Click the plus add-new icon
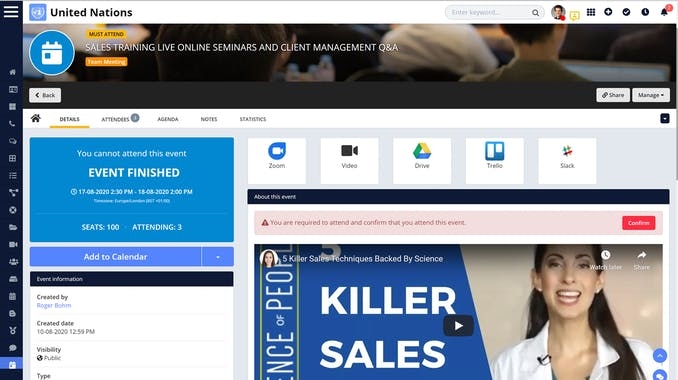This screenshot has height=380, width=678. (608, 12)
